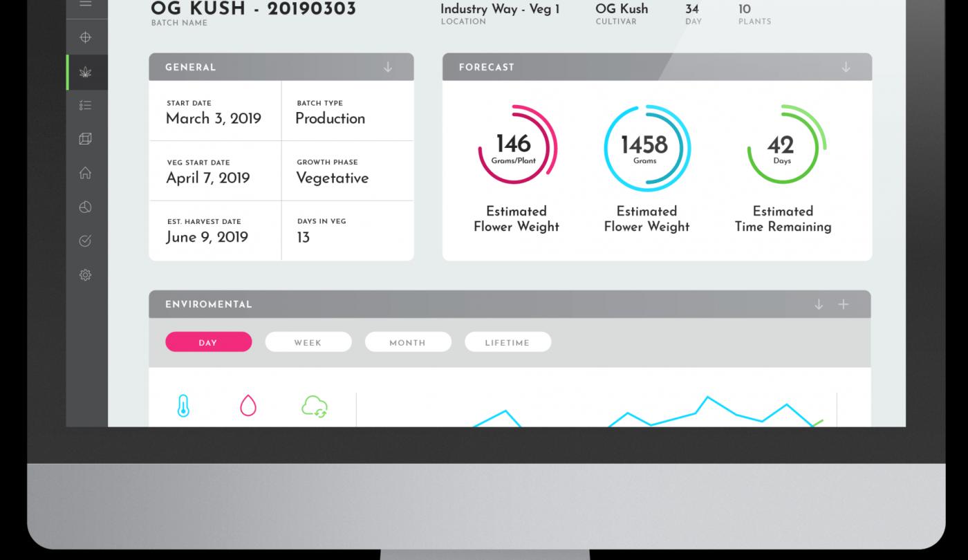Viewport: 968px width, 560px height.
Task: Click the checkmark circle icon in sidebar
Action: pos(86,241)
